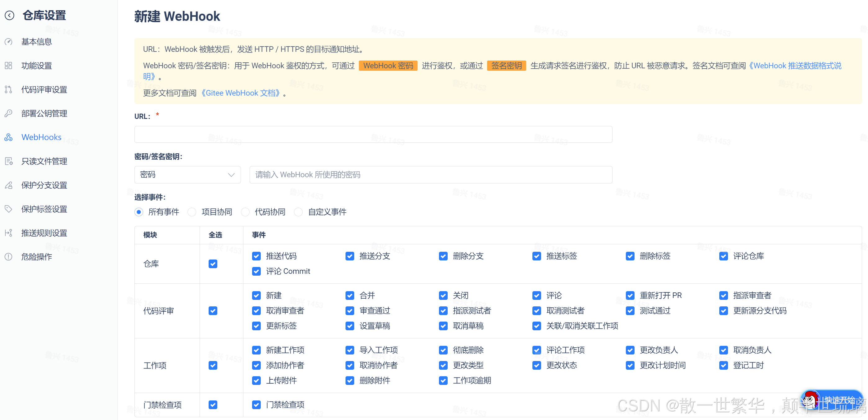The width and height of the screenshot is (868, 420).
Task: Select the 项目协同 radio button
Action: click(x=192, y=212)
